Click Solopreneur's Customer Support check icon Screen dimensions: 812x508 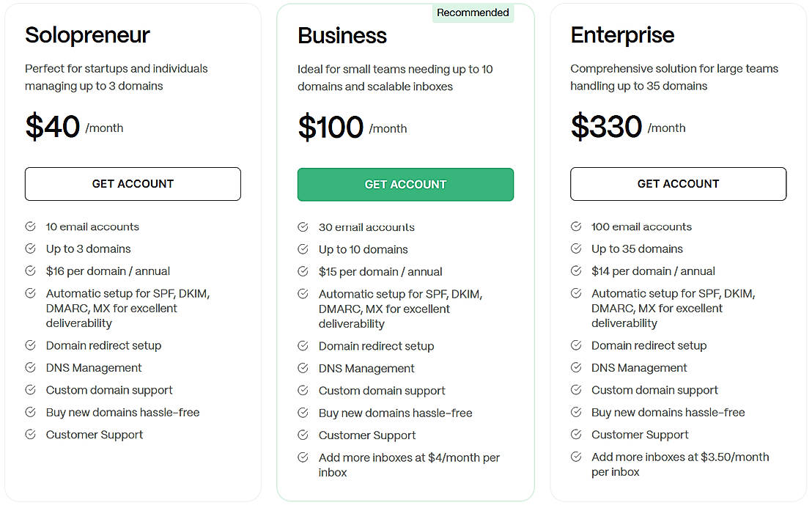[x=30, y=434]
